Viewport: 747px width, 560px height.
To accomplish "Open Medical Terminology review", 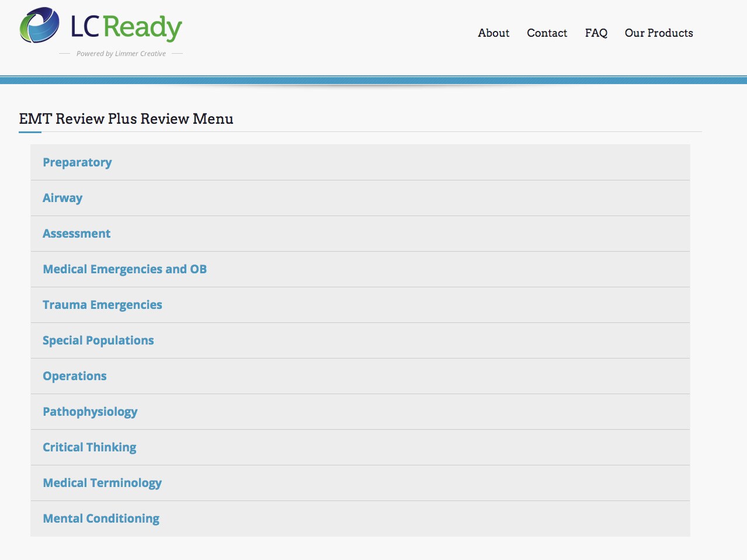I will 102,483.
